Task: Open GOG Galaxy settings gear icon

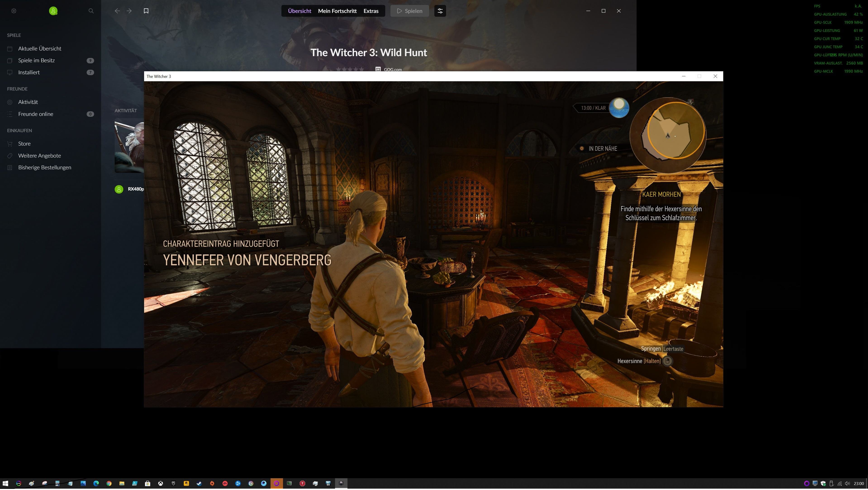Action: [x=14, y=11]
